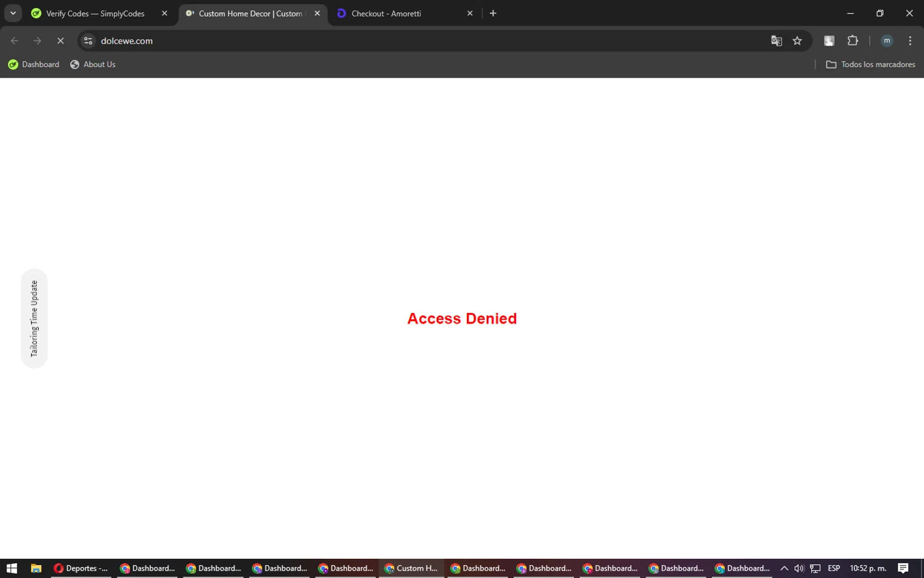The width and height of the screenshot is (924, 578).
Task: Open the network status icon
Action: click(815, 568)
